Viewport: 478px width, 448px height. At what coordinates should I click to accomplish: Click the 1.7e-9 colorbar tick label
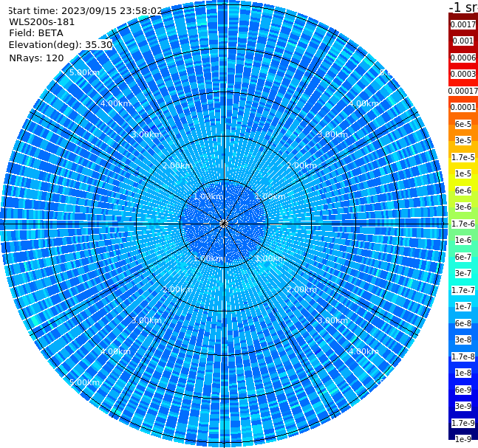[x=463, y=423]
